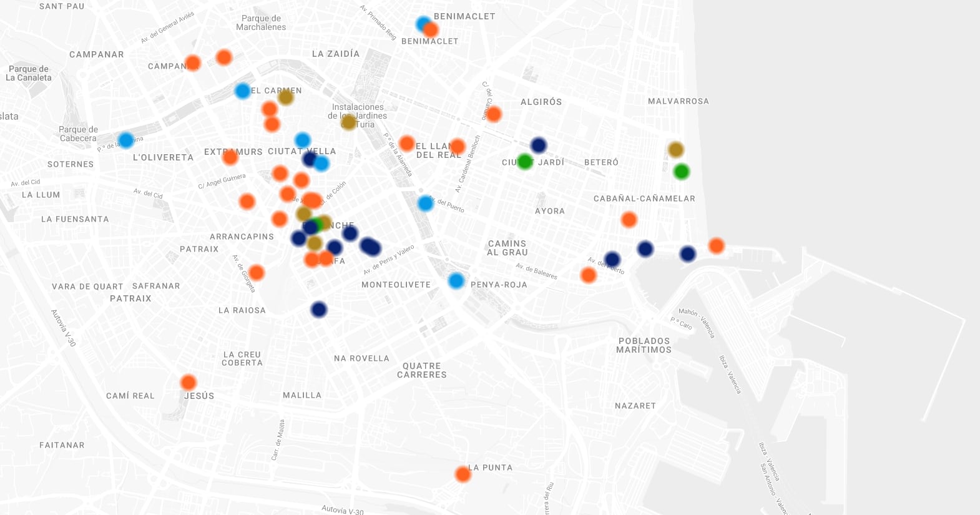This screenshot has width=980, height=515.
Task: Click the La Llum label
Action: tap(41, 195)
